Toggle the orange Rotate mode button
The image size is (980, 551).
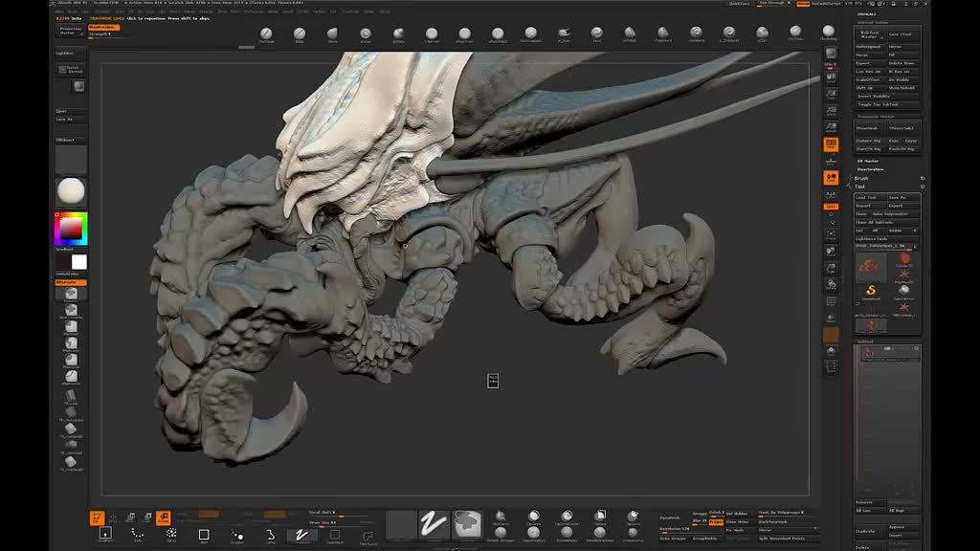[x=164, y=518]
